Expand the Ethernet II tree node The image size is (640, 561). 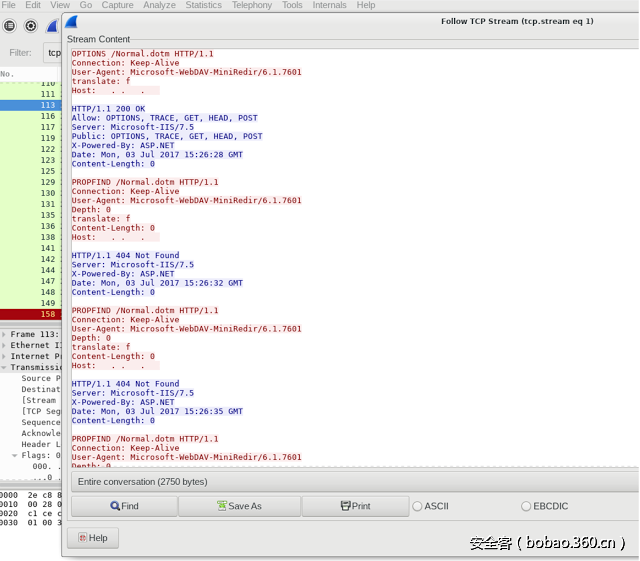tap(5, 345)
